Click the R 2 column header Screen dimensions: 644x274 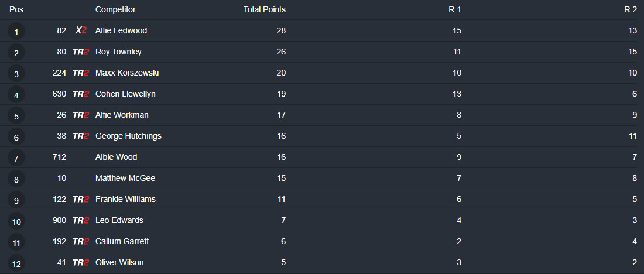pos(631,9)
